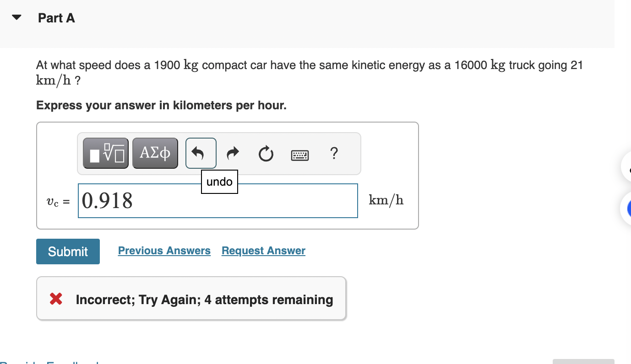631x364 pixels.
Task: Open the Greek symbols ΑΣφ palette
Action: coord(155,153)
